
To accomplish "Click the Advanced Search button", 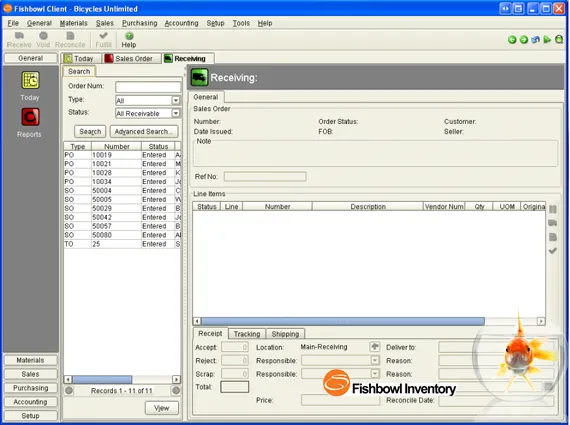I will coord(144,132).
